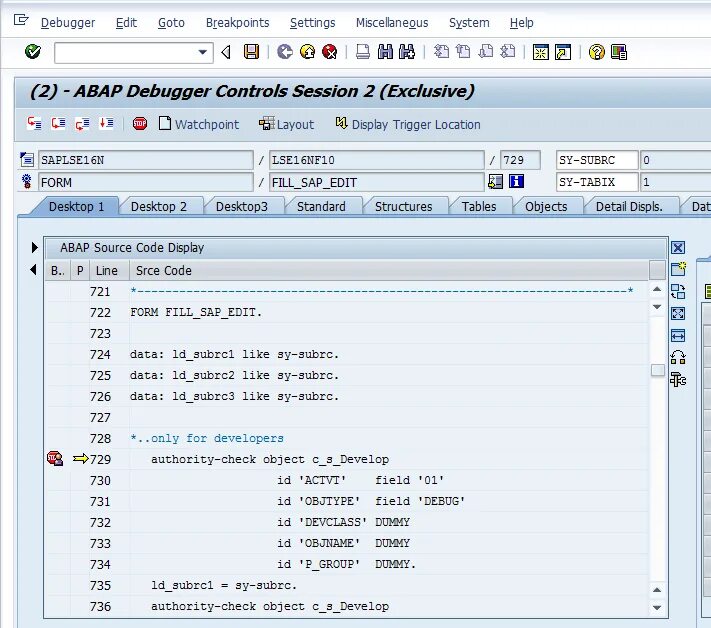This screenshot has height=628, width=711.
Task: Click the Print icon
Action: click(x=362, y=52)
